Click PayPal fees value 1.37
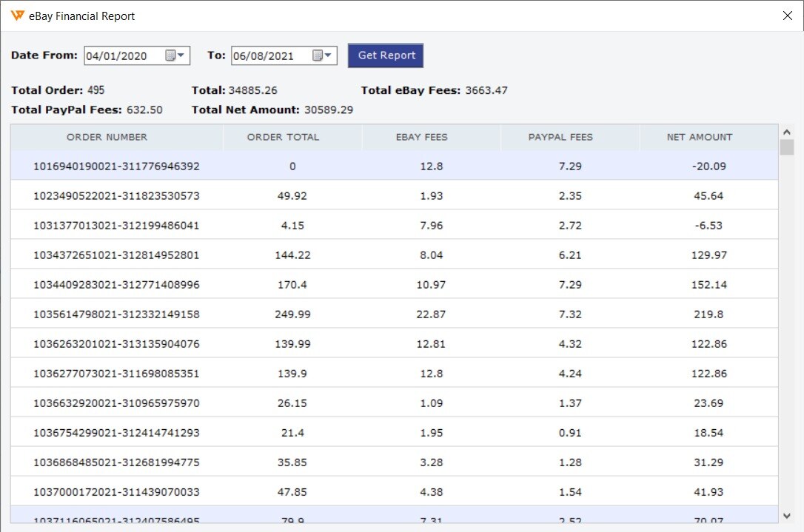Image resolution: width=804 pixels, height=532 pixels. [570, 403]
